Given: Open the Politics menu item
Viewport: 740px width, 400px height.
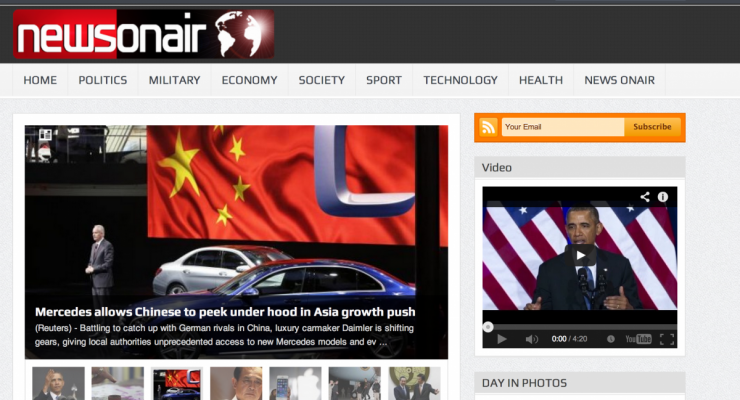Looking at the screenshot, I should [103, 80].
